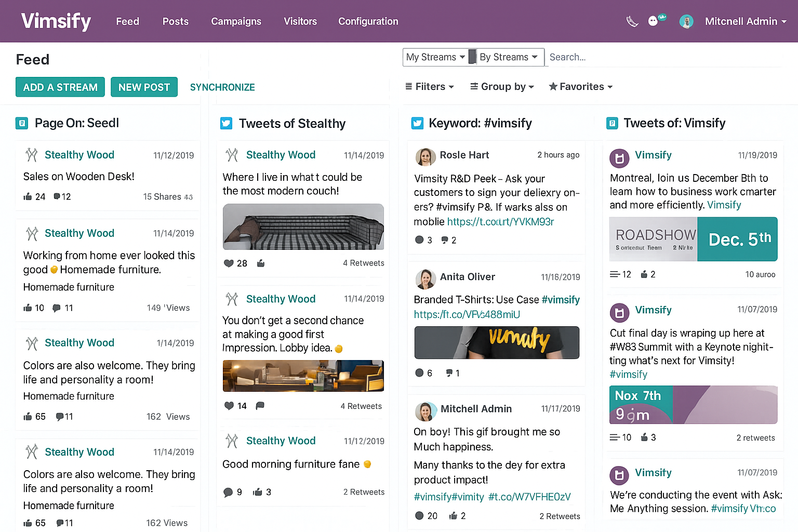
Task: Click #t.co/W7VFHE0zV link in Mitchell Admin tweet
Action: (529, 497)
